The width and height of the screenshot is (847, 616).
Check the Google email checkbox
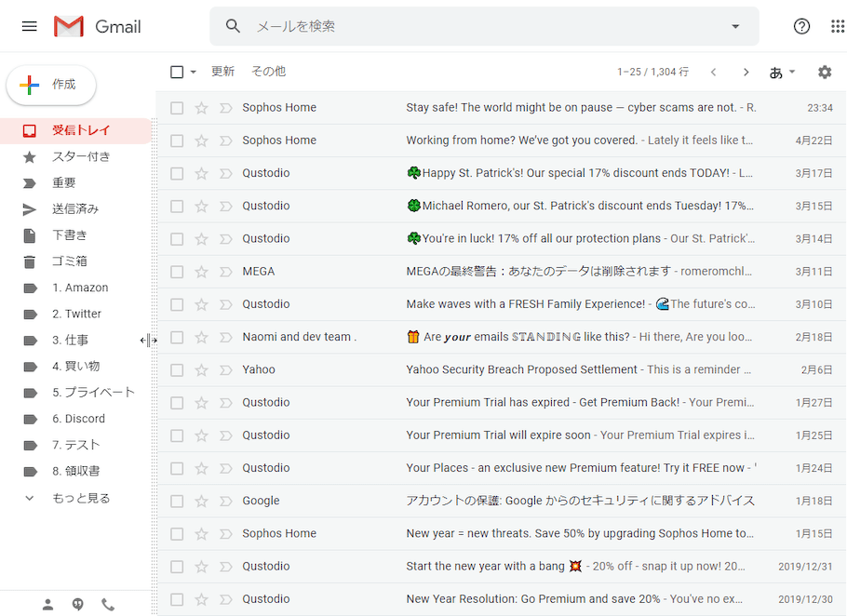tap(177, 501)
